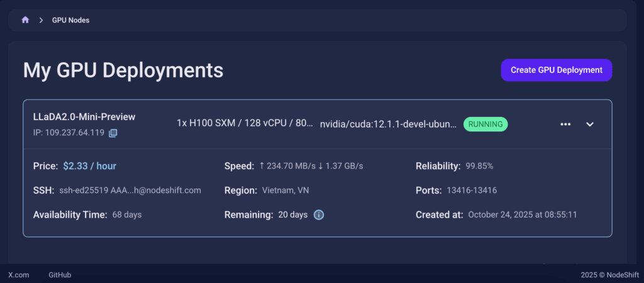Click the Create GPU Deployment button
The width and height of the screenshot is (644, 283).
coord(556,70)
